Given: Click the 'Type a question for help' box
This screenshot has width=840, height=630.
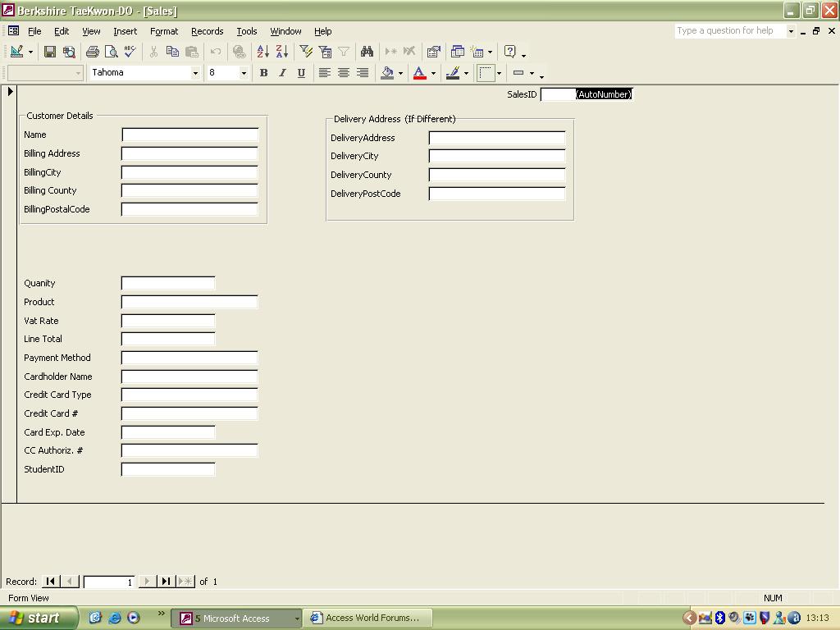Looking at the screenshot, I should point(730,31).
